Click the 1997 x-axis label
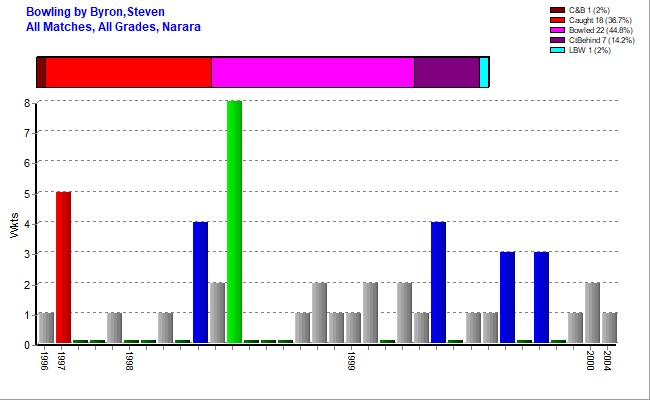Screen dimensions: 650x400 [x=62, y=361]
